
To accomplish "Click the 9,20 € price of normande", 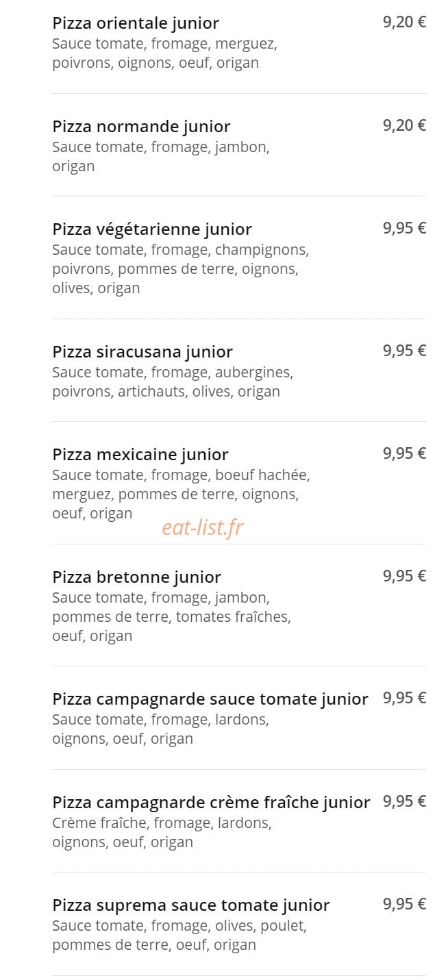I will coord(404,125).
